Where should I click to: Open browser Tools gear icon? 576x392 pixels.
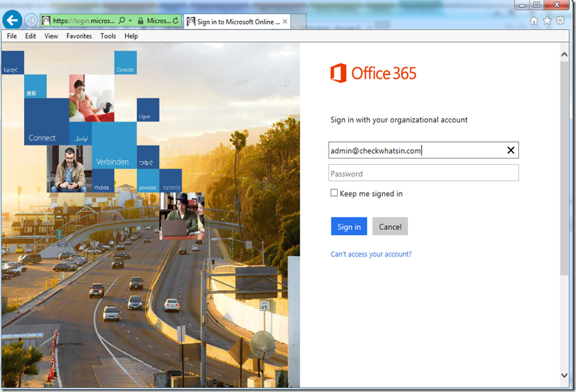pyautogui.click(x=560, y=21)
